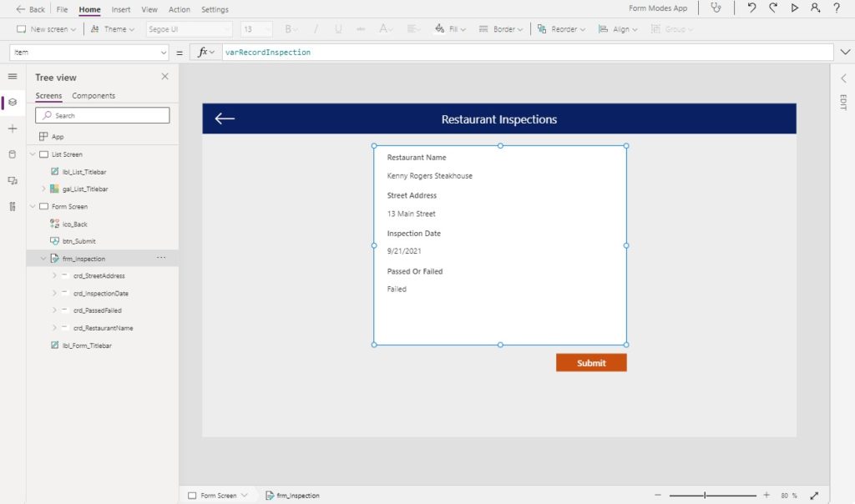
Task: Expand the crd_StreetAddress card node
Action: [x=54, y=275]
